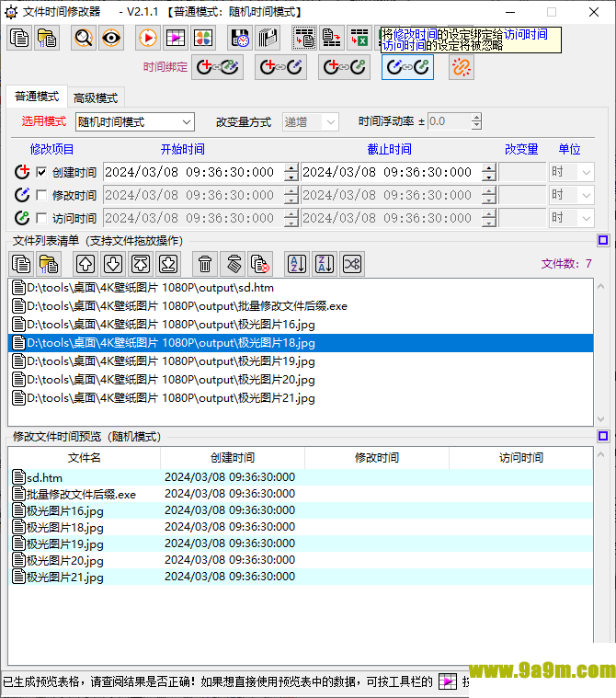Select highlighted 极光图片18.jpg path in list
This screenshot has height=698, width=616.
[x=301, y=343]
